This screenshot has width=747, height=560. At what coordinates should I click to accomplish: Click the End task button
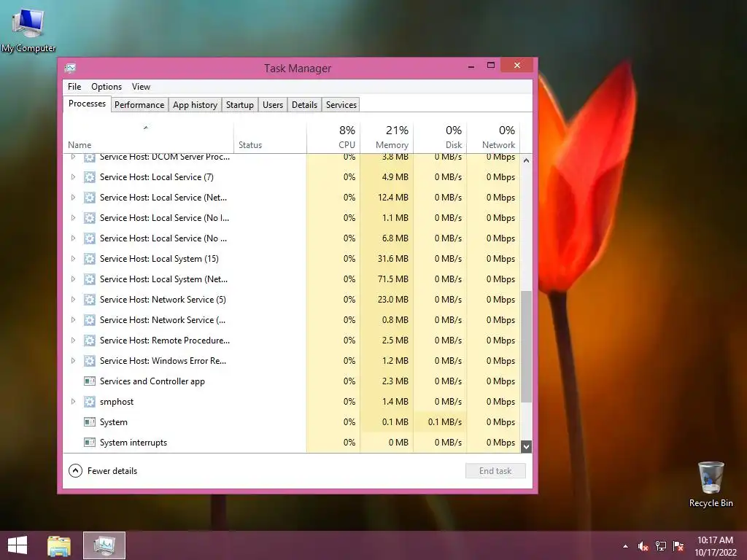pyautogui.click(x=495, y=471)
